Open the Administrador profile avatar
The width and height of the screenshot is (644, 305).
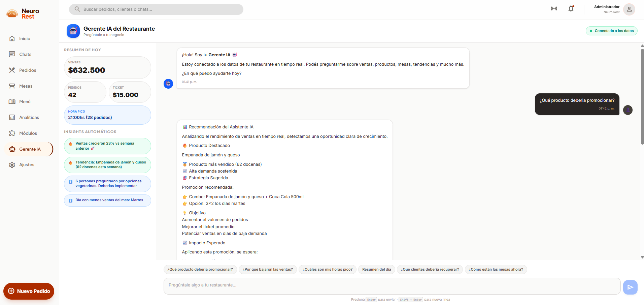point(629,9)
